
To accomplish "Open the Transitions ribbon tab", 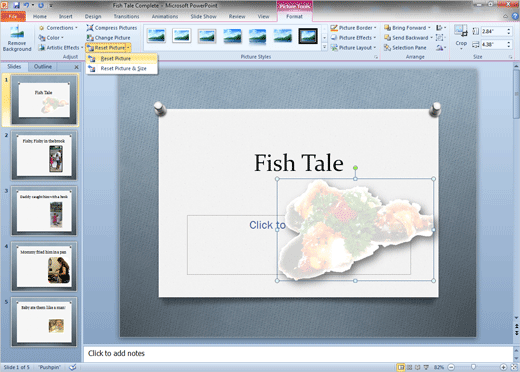I will [x=126, y=16].
